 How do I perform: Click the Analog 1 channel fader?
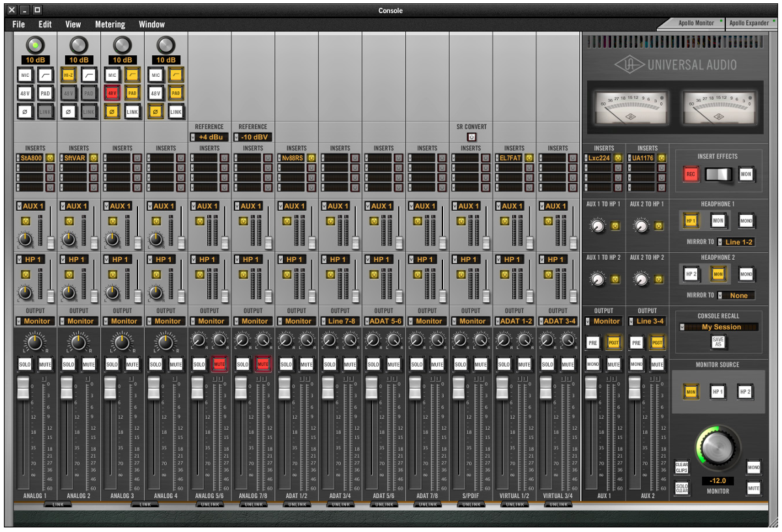coord(23,389)
